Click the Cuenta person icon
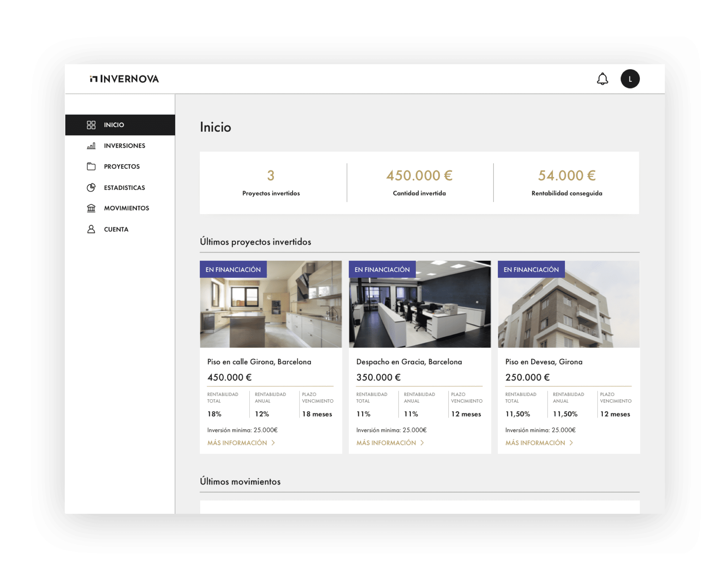 91,229
